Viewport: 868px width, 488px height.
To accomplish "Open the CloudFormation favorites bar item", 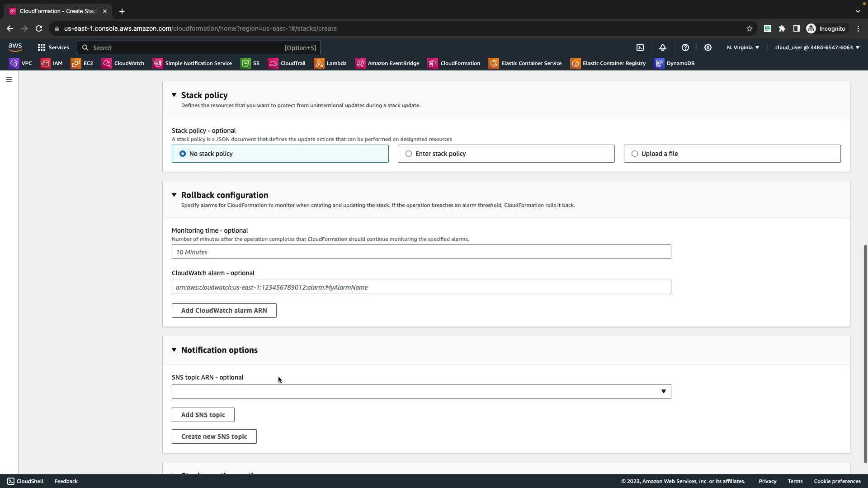I will pyautogui.click(x=454, y=63).
